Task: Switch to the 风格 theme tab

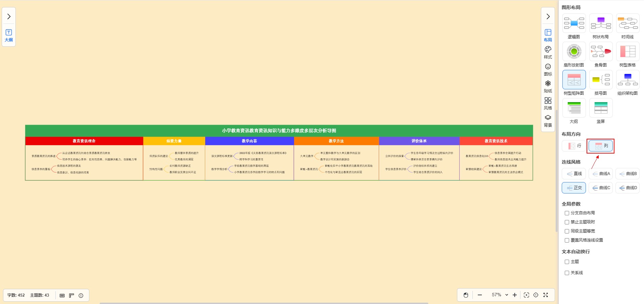Action: pyautogui.click(x=548, y=103)
